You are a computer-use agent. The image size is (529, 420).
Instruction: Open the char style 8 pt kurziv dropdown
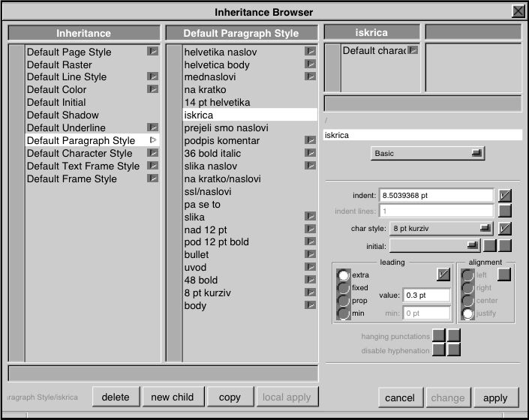point(441,229)
